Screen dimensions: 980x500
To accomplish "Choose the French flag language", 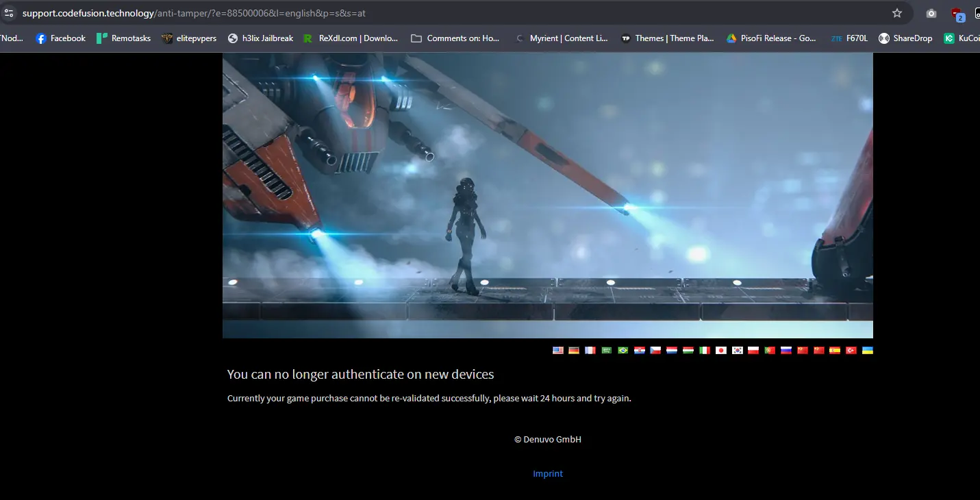I will (x=590, y=350).
